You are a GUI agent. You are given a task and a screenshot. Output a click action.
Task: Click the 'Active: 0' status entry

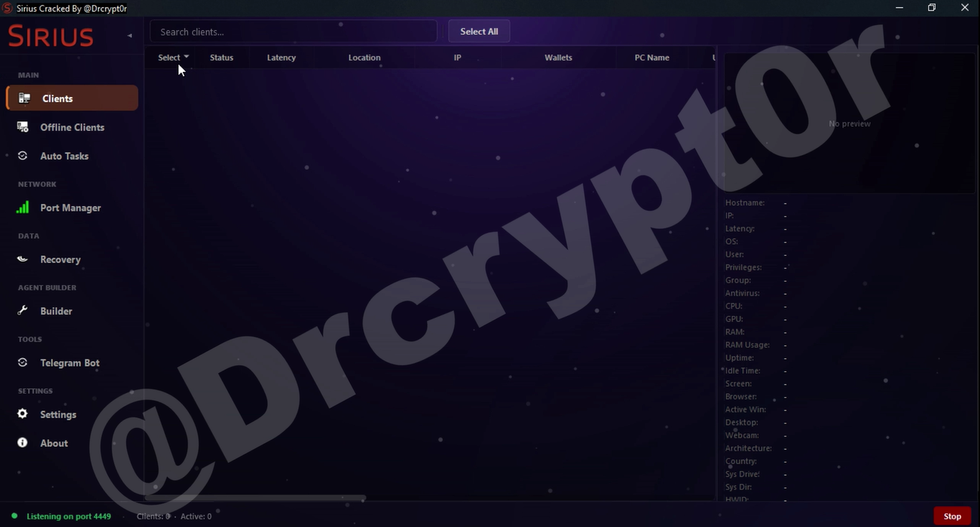point(196,516)
